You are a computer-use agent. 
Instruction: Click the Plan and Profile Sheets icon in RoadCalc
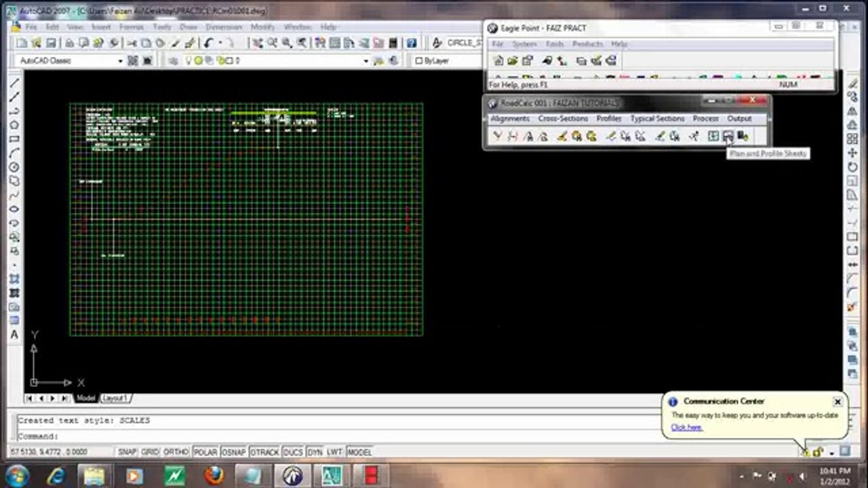click(x=728, y=136)
